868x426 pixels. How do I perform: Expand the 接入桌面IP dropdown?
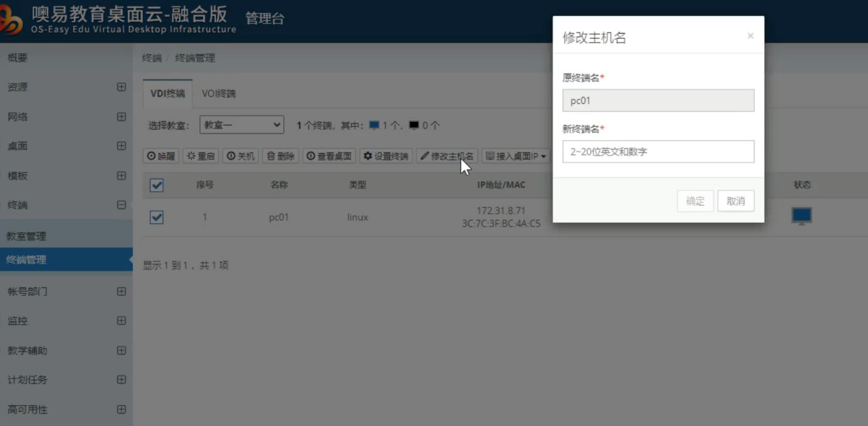[516, 156]
